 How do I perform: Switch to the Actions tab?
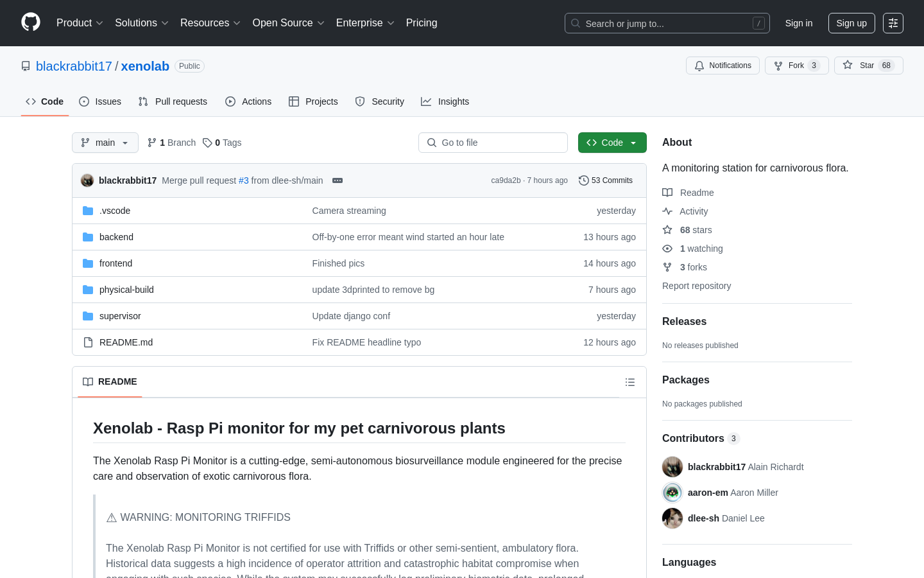click(248, 101)
